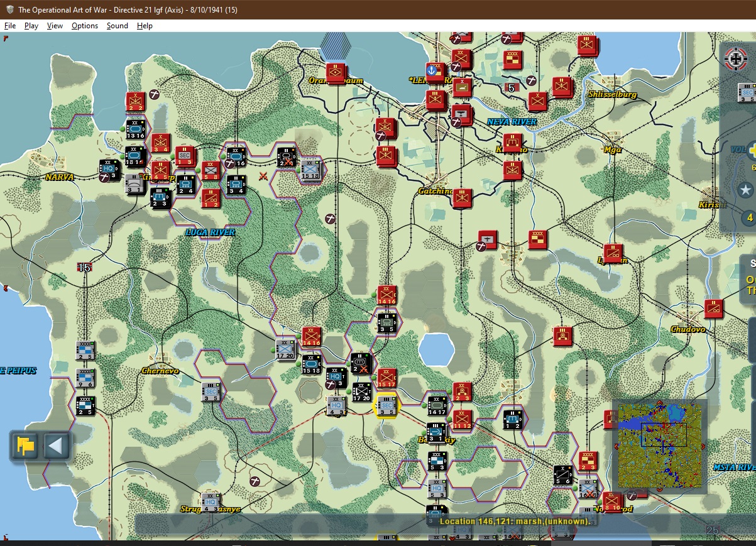Viewport: 756px width, 546px height.
Task: Open the Help menu
Action: (145, 26)
